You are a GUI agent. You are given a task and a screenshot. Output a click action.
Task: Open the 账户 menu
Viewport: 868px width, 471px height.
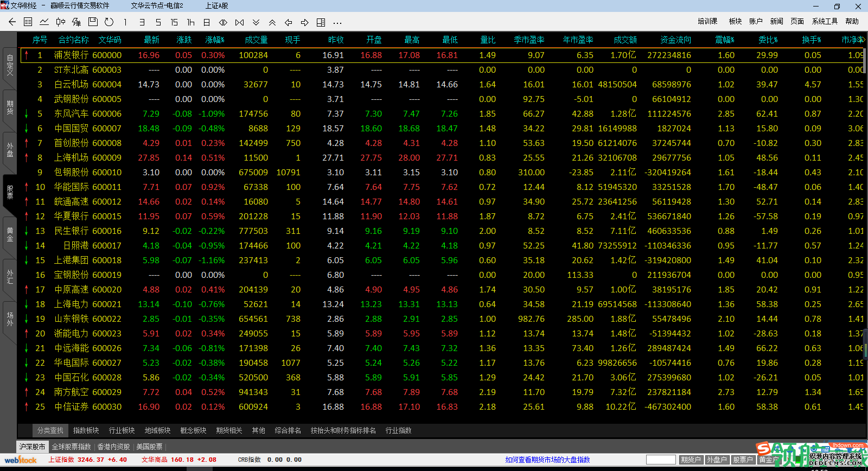point(756,21)
